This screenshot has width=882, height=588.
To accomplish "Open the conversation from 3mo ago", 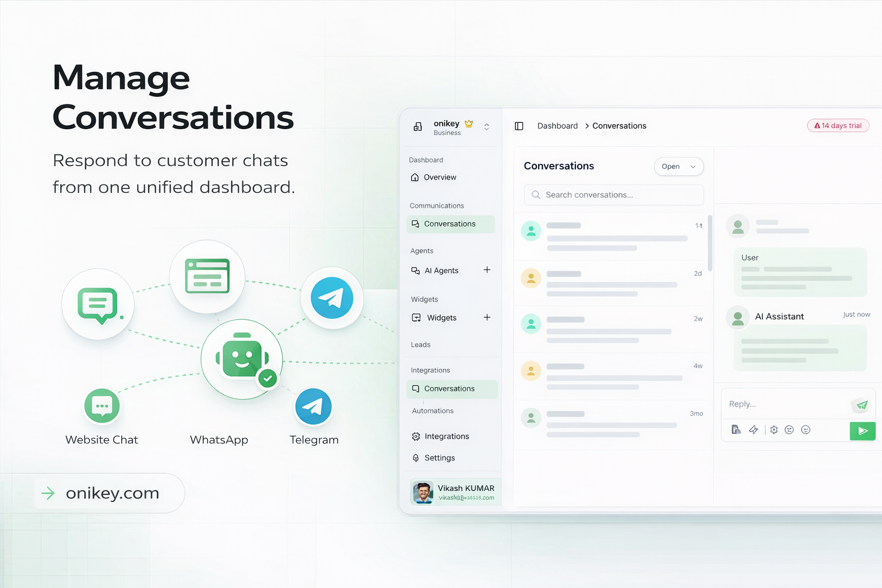I will pos(611,424).
